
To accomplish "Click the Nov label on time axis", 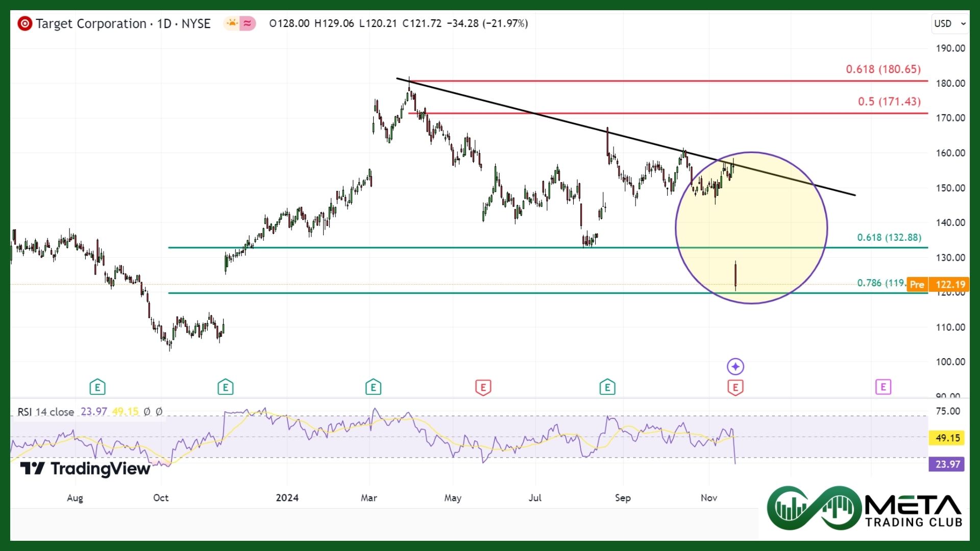I will (x=709, y=498).
